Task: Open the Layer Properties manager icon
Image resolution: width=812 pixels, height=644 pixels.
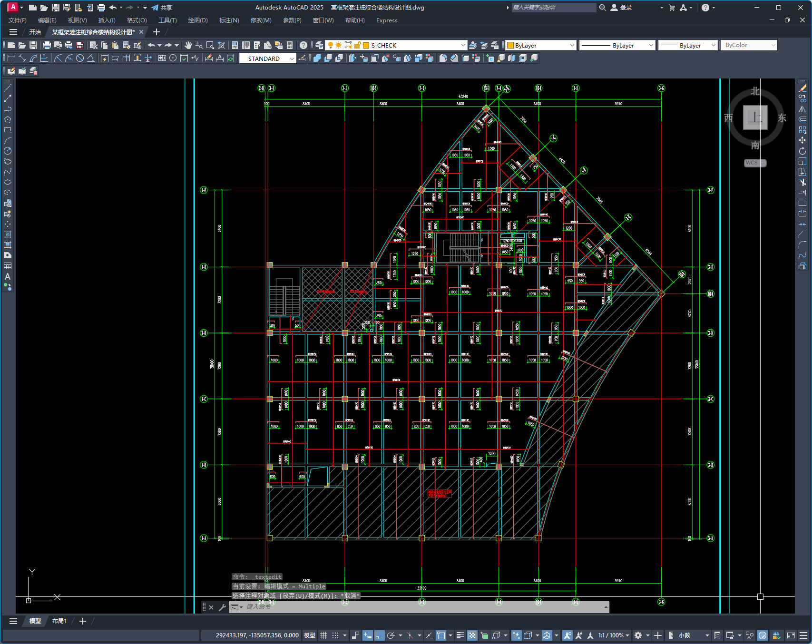Action: 319,45
